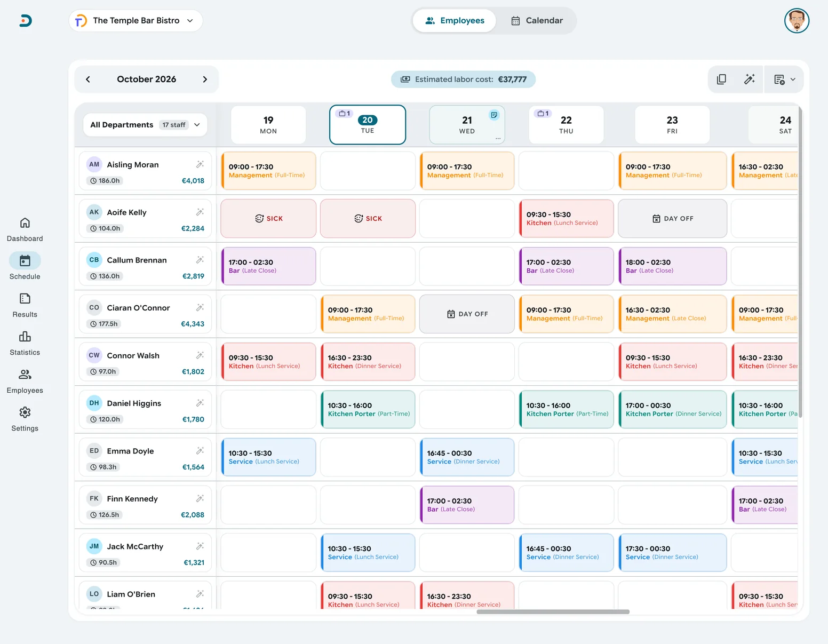Click magic wand icon for Aisling Moran
Viewport: 828px width, 644px height.
click(200, 164)
